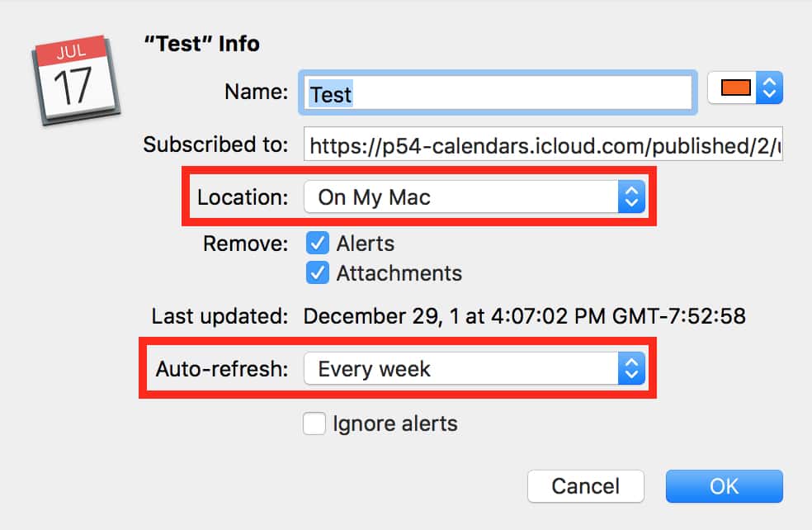Image resolution: width=812 pixels, height=530 pixels.
Task: Click the blue arrows on the Auto-refresh popup
Action: point(630,369)
